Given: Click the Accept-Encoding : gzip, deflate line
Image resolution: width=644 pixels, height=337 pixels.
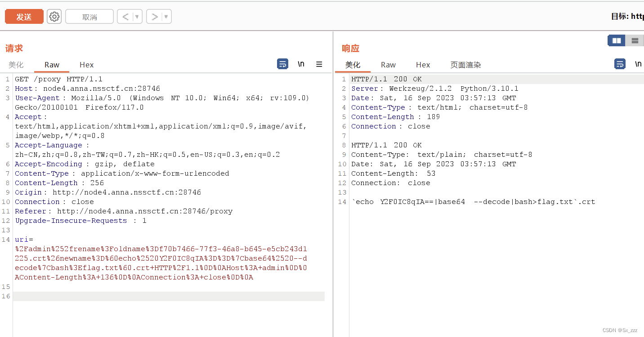Looking at the screenshot, I should point(85,164).
